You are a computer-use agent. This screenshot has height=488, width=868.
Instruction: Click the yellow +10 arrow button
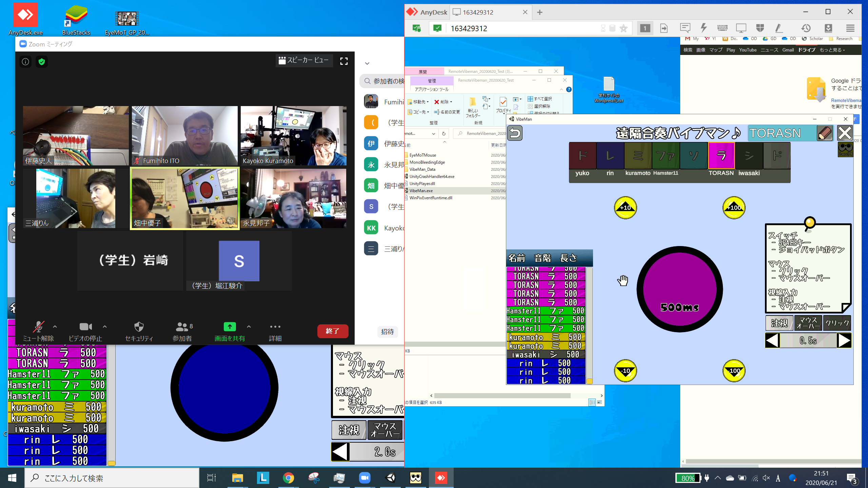626,207
